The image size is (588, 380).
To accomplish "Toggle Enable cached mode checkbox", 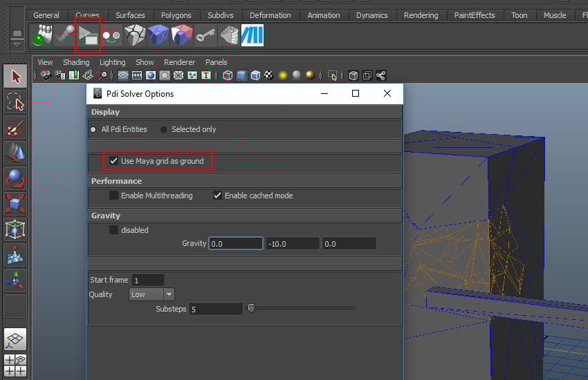I will tap(218, 196).
